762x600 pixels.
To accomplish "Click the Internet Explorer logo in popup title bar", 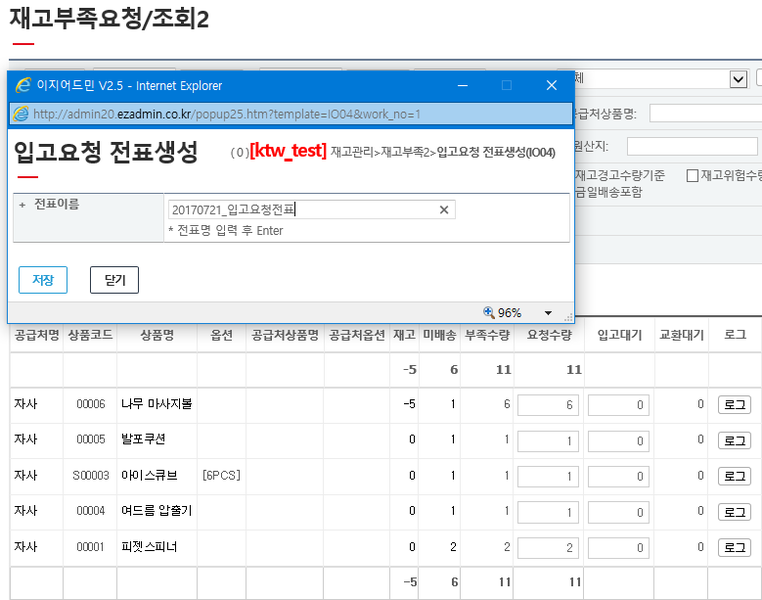I will click(24, 85).
